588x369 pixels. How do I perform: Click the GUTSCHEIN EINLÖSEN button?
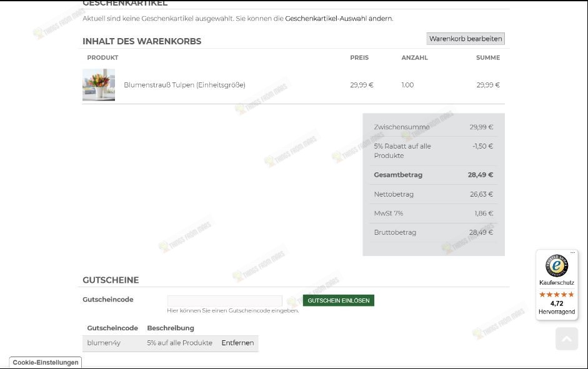(x=338, y=300)
